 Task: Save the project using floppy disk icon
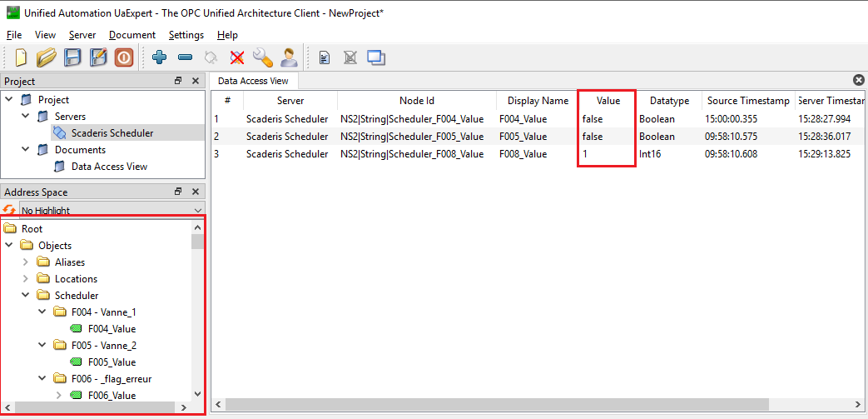[x=72, y=57]
